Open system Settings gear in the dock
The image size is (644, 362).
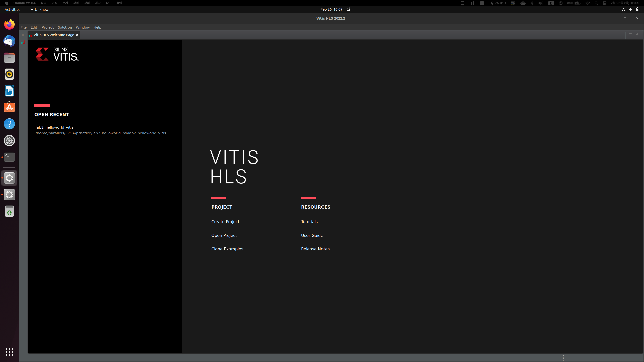(x=9, y=141)
